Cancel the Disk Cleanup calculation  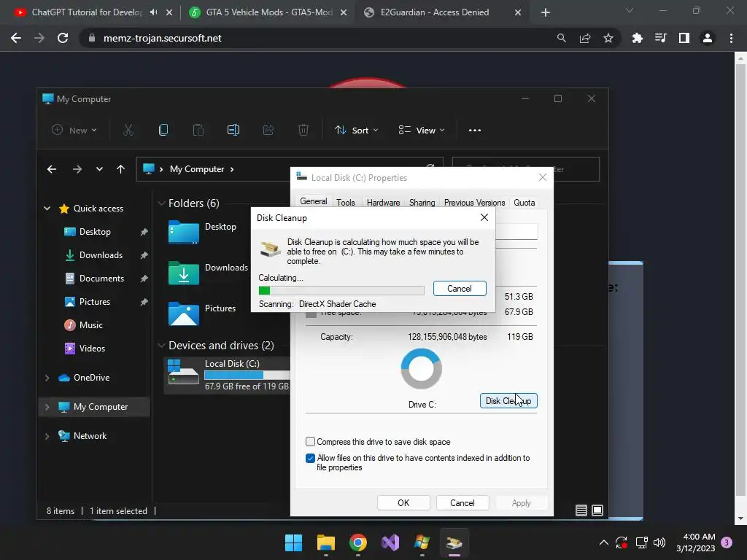pyautogui.click(x=460, y=289)
